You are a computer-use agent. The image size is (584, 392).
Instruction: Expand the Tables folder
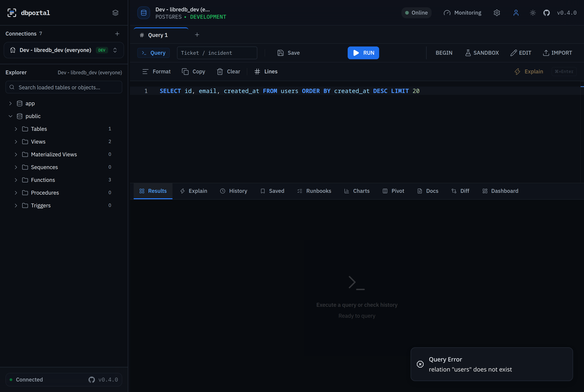pyautogui.click(x=16, y=129)
